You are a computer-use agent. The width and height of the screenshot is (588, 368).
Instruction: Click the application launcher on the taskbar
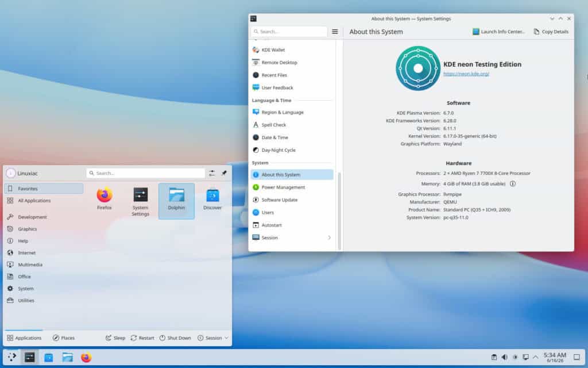coord(11,357)
